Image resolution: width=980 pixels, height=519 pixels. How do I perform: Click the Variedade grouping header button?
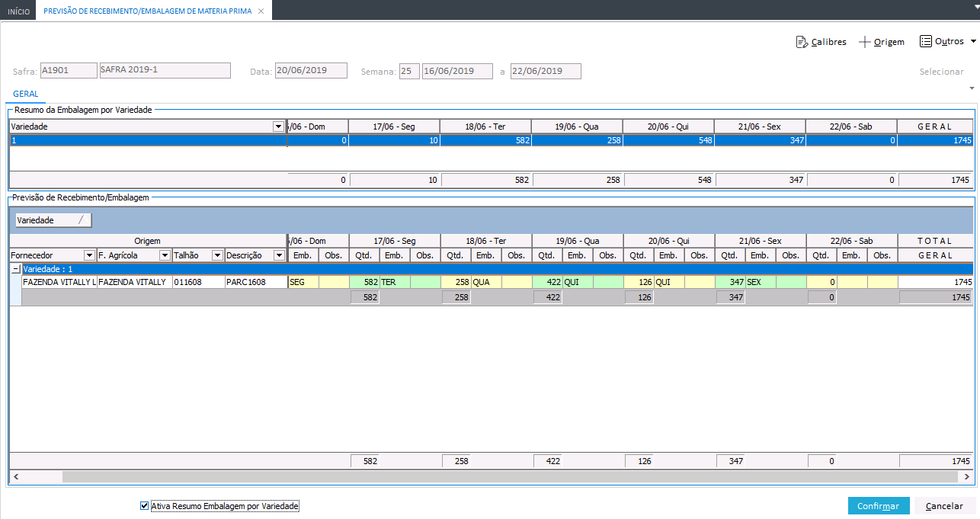tap(53, 219)
